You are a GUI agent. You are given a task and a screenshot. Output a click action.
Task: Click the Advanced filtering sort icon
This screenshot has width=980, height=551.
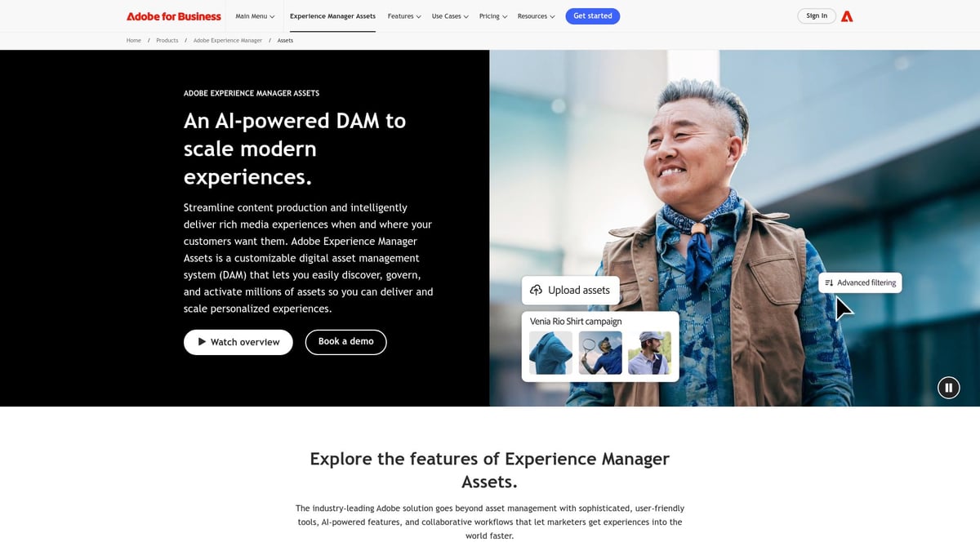[829, 282]
